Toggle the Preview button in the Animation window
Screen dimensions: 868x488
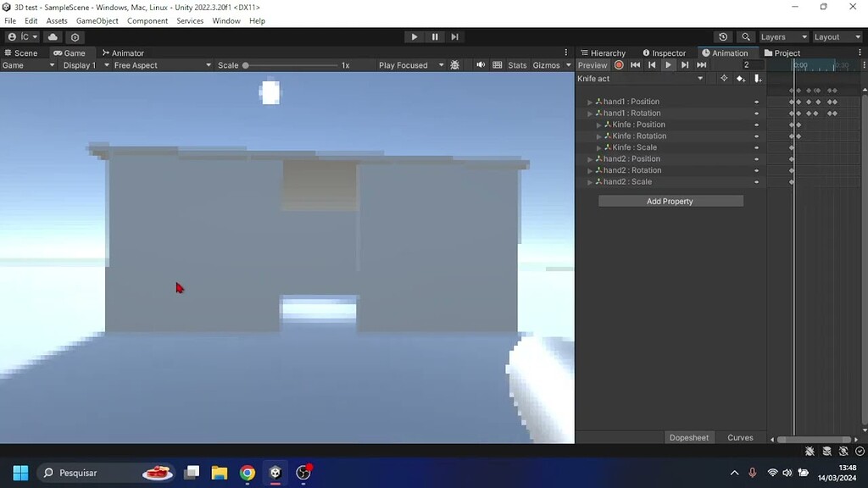(x=592, y=65)
